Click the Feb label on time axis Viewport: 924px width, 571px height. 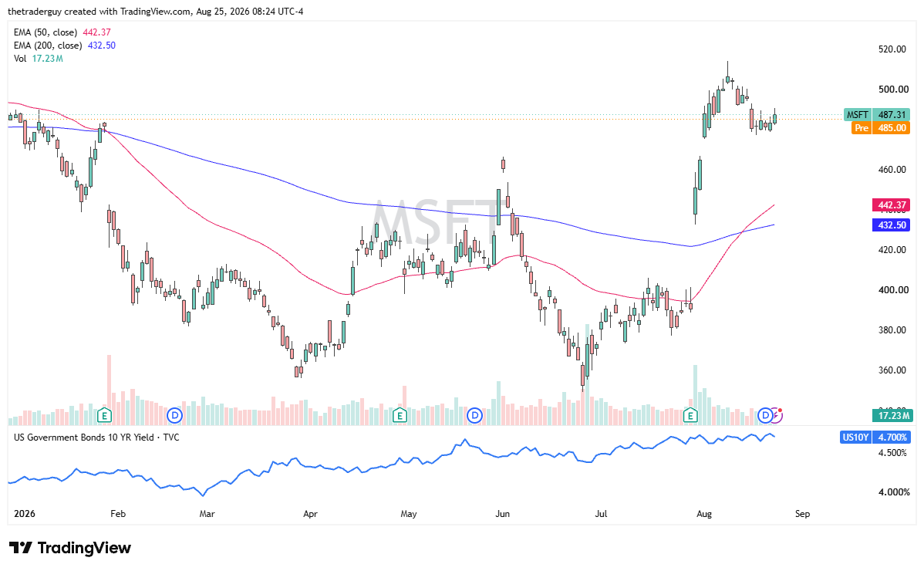click(x=118, y=514)
